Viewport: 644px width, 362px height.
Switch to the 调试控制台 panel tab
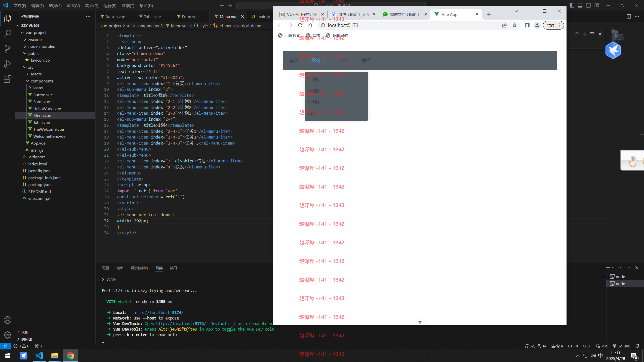click(x=139, y=268)
